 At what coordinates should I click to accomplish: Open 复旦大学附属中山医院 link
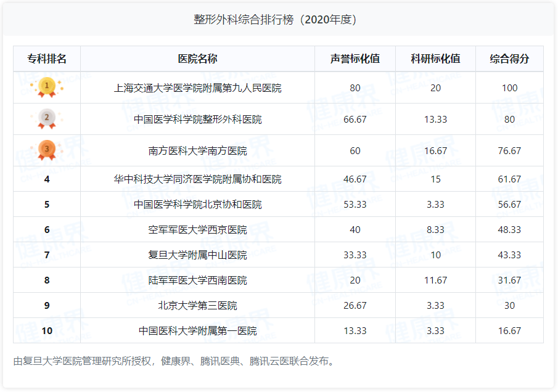tap(199, 255)
